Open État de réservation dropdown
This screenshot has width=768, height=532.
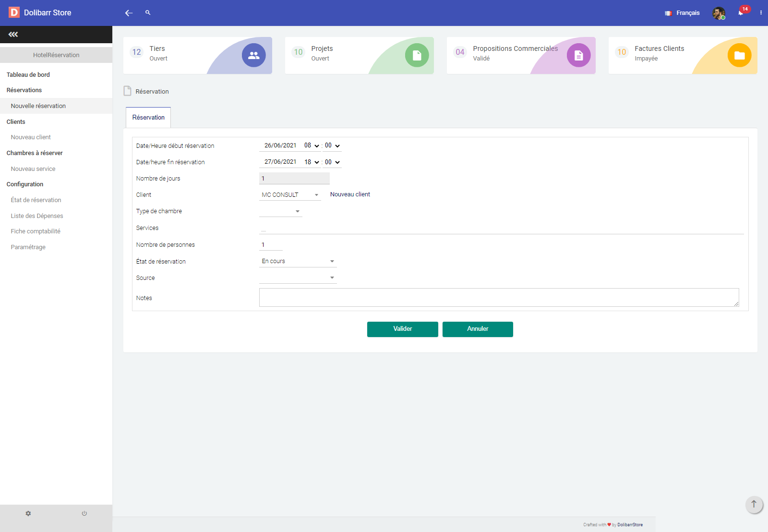(298, 261)
